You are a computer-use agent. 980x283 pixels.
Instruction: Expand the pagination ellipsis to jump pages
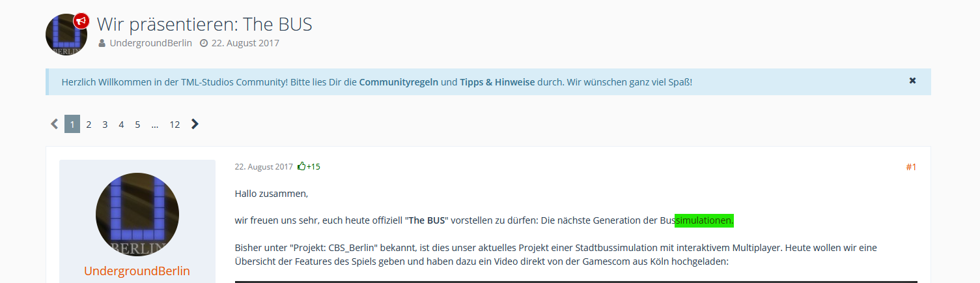point(155,124)
